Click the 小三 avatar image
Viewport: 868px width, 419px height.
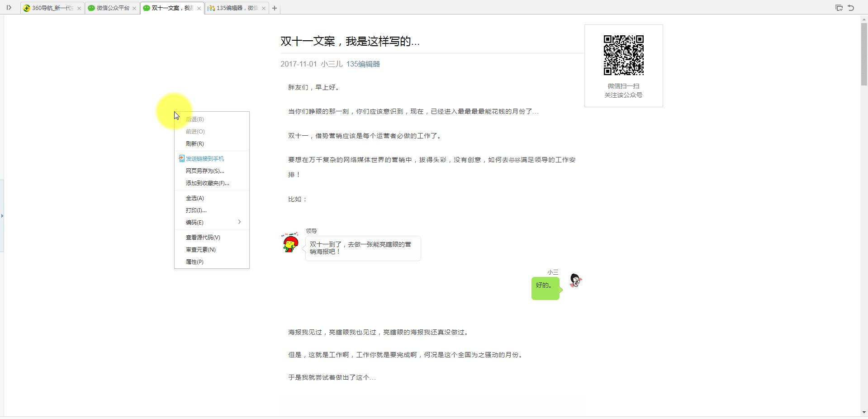[575, 281]
